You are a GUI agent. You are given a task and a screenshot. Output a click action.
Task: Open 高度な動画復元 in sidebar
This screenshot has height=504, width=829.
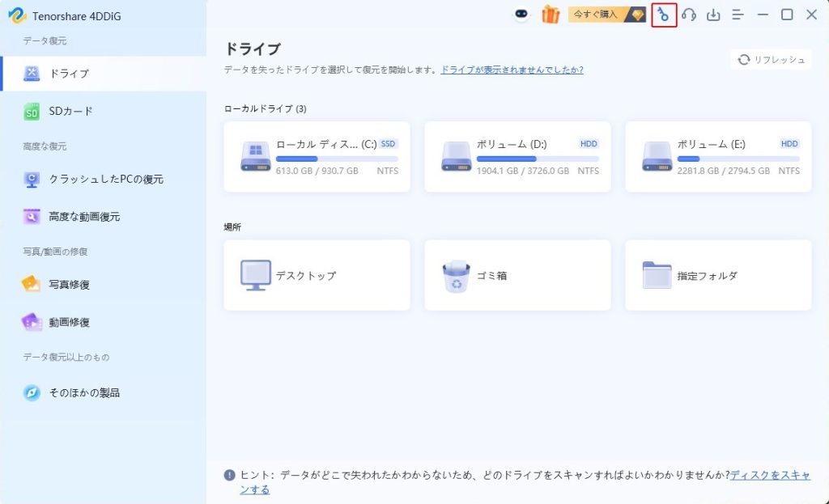tap(84, 217)
